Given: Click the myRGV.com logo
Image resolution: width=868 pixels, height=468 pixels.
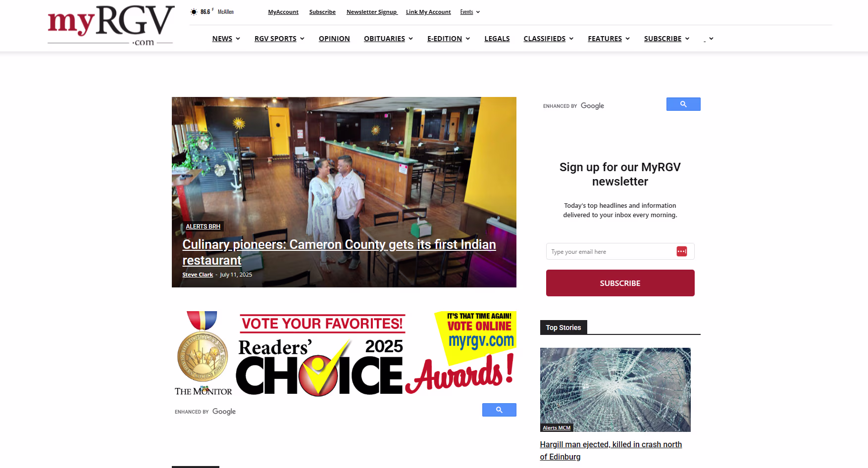Looking at the screenshot, I should pyautogui.click(x=111, y=26).
